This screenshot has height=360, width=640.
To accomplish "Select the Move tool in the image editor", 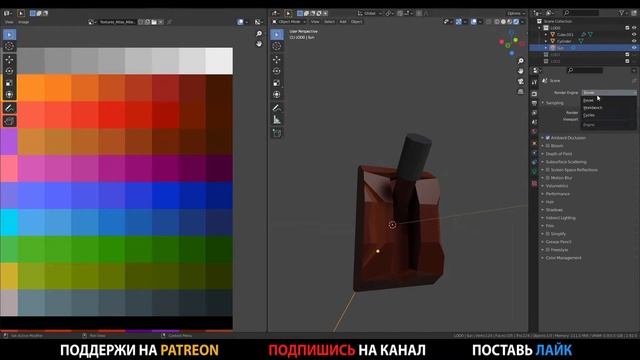I will tap(9, 60).
